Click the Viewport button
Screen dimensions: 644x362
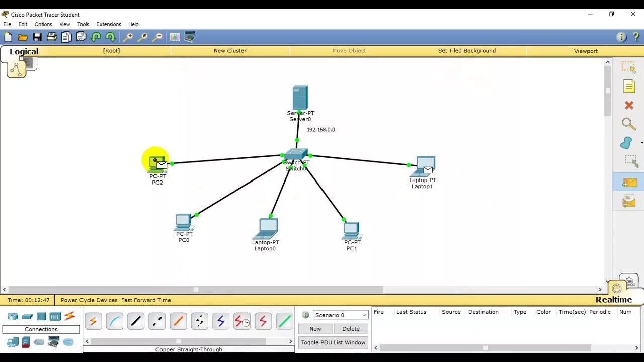click(x=586, y=51)
